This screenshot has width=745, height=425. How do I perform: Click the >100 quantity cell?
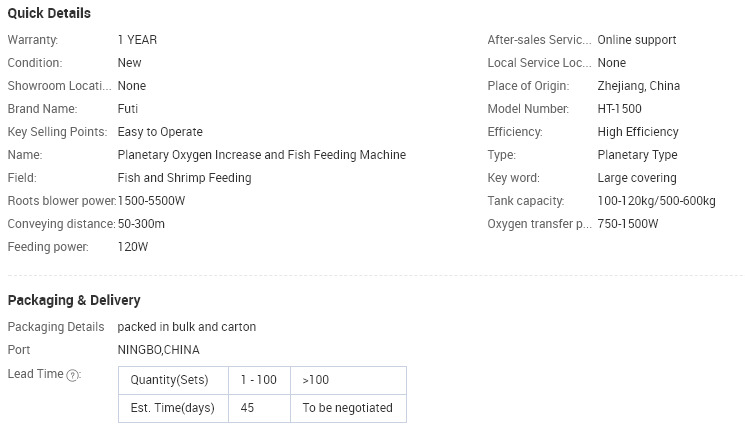pos(348,380)
